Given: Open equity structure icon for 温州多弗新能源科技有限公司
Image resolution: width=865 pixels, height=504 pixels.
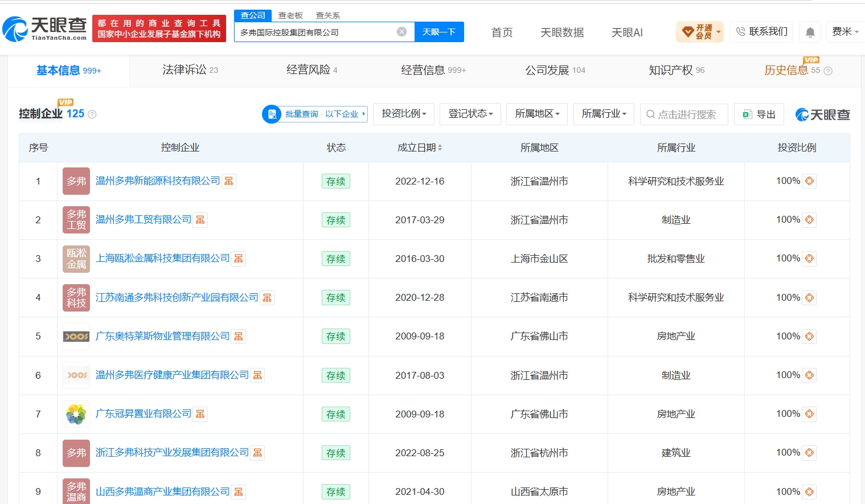Looking at the screenshot, I should pos(229,181).
